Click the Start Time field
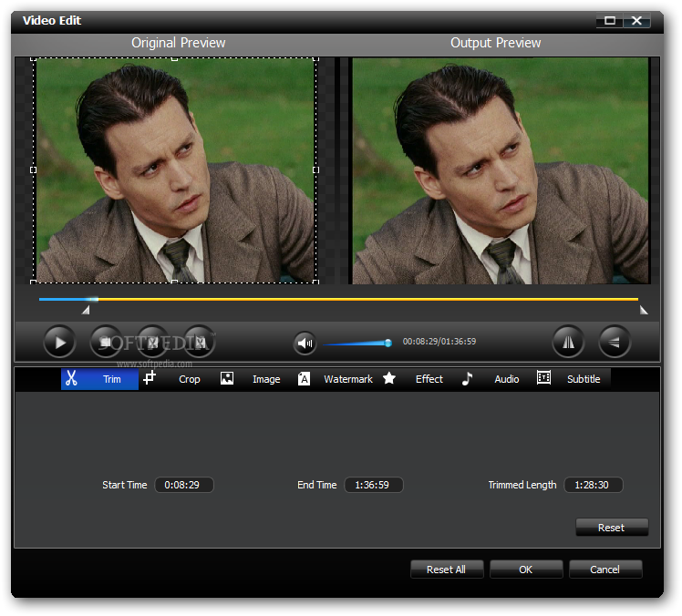This screenshot has height=616, width=682. pos(184,485)
